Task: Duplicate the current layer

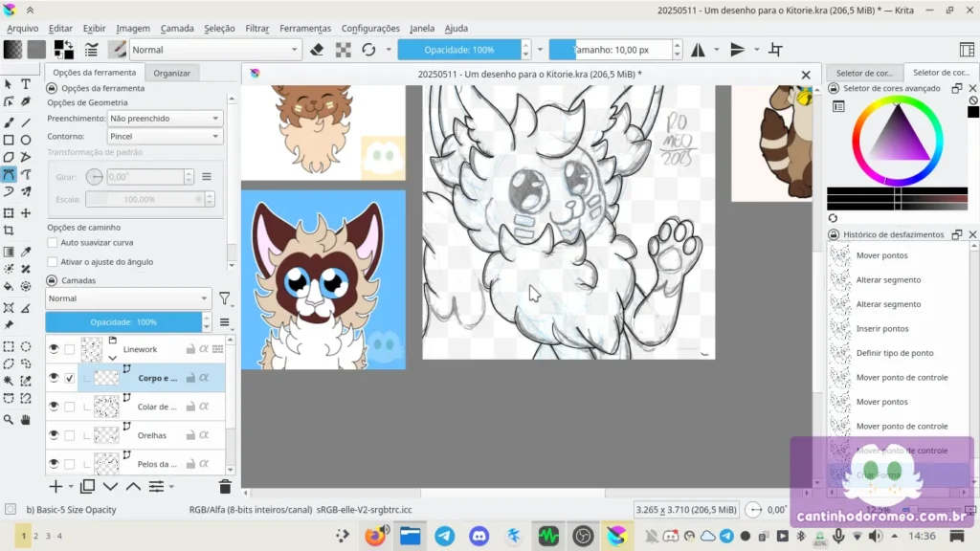Action: (x=87, y=486)
